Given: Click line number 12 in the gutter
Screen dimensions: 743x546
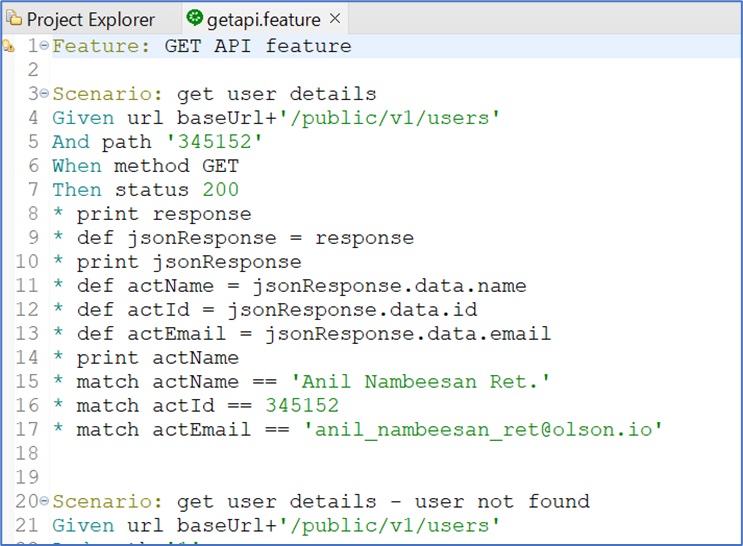Looking at the screenshot, I should [x=27, y=310].
